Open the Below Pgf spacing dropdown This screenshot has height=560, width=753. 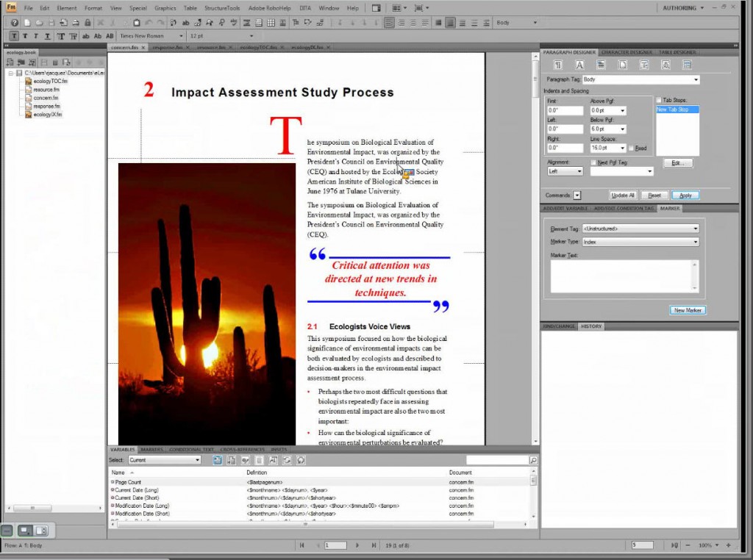click(622, 129)
